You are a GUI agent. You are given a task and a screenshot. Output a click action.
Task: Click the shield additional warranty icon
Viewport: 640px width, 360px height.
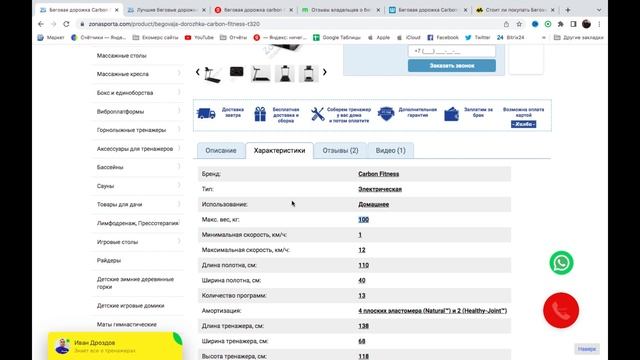pos(386,113)
